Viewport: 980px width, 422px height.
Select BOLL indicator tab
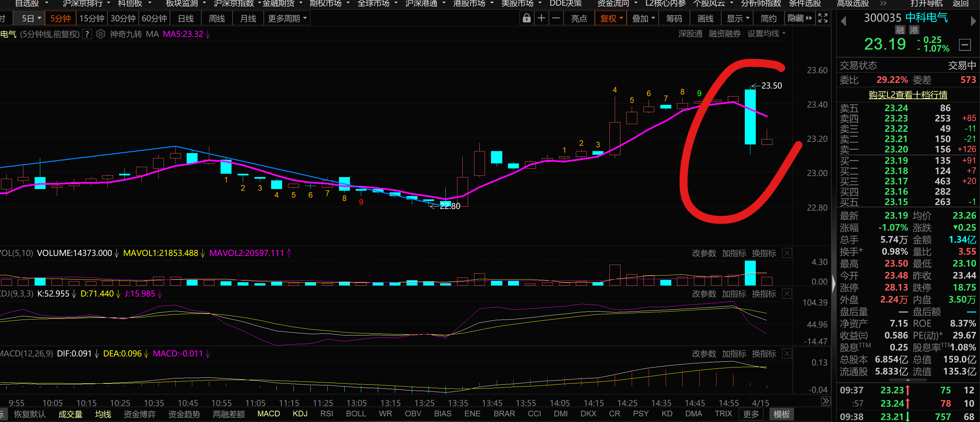tap(356, 414)
